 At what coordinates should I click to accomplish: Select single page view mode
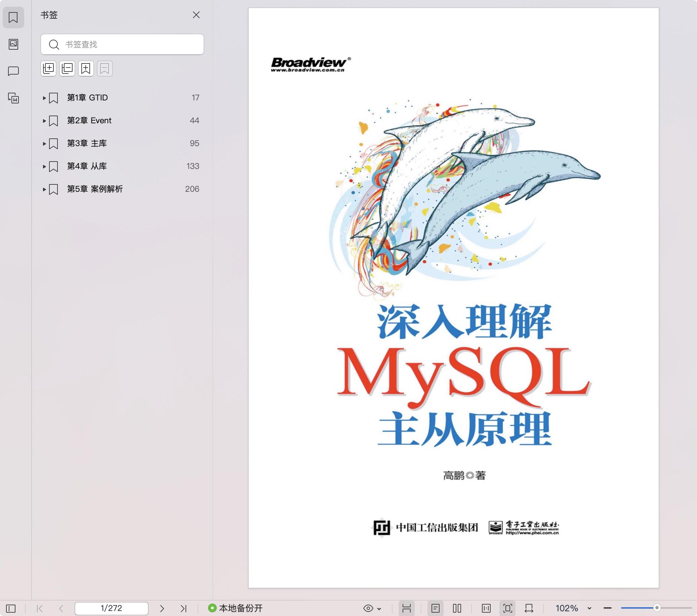coord(436,608)
